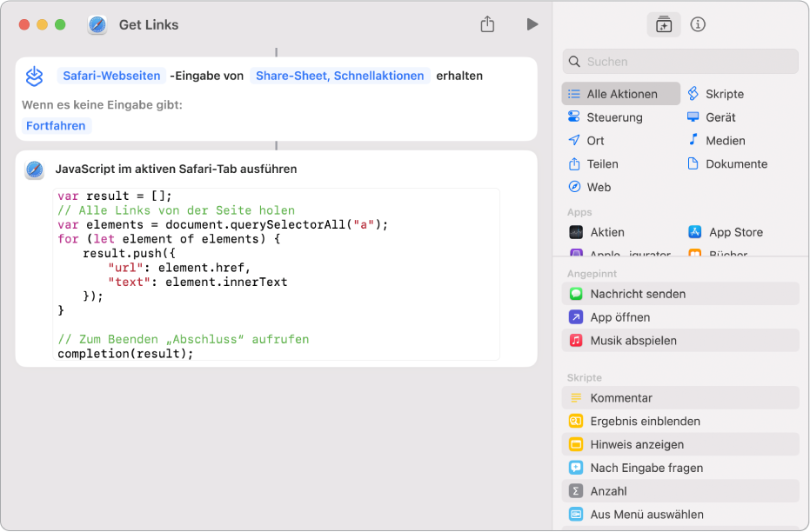Click the JavaScript code editor field

(x=277, y=275)
